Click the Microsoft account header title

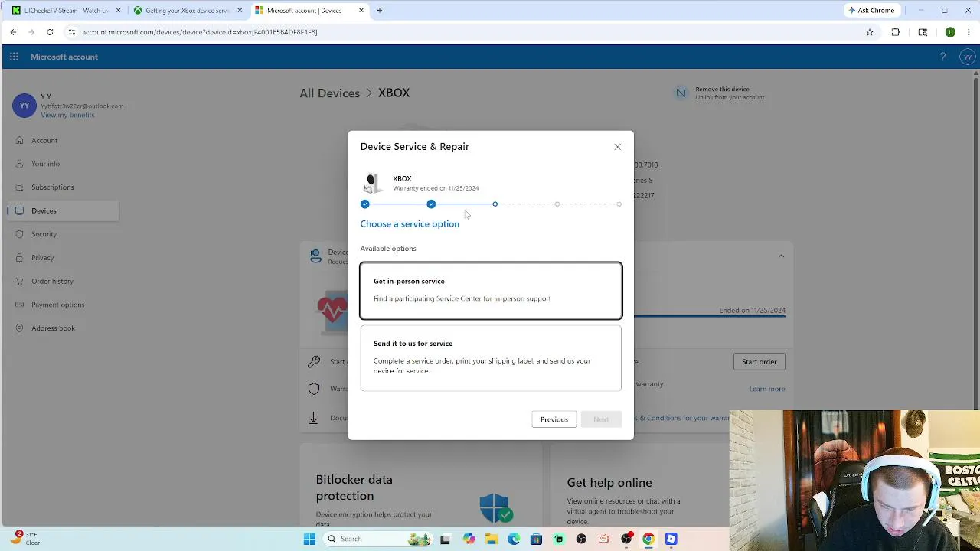(64, 57)
